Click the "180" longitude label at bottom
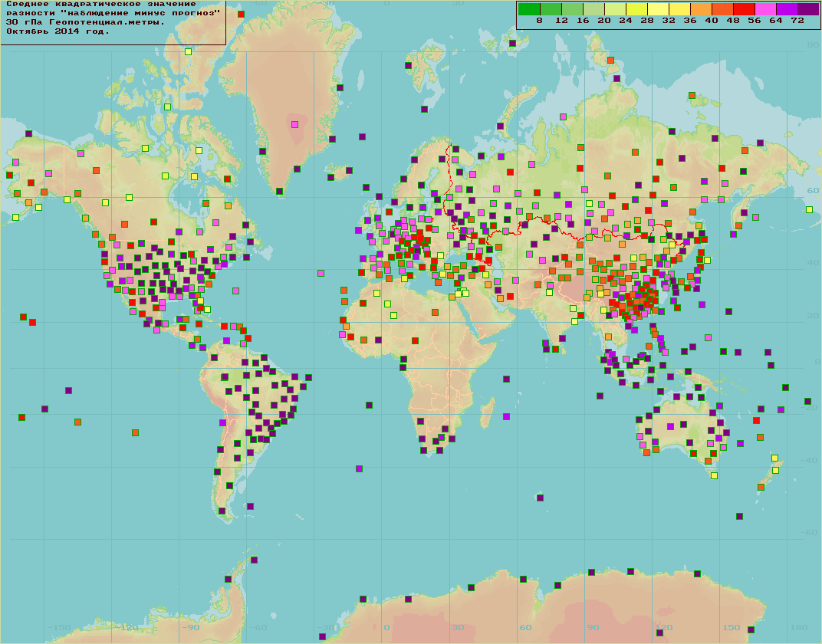Screen dimensions: 822x644 click(798, 627)
